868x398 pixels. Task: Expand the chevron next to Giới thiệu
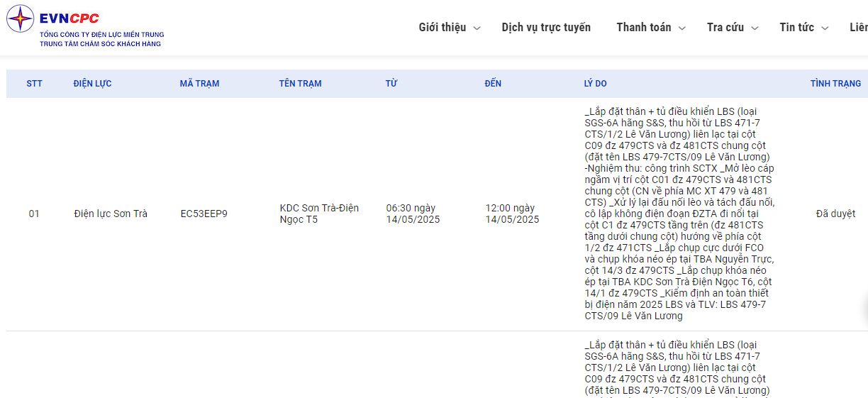pyautogui.click(x=477, y=28)
